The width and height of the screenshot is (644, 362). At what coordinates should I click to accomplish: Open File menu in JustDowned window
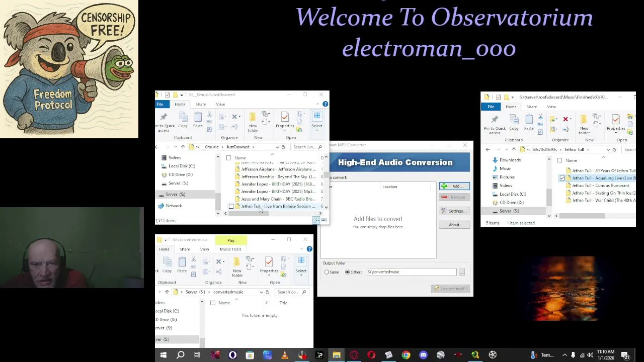click(159, 104)
